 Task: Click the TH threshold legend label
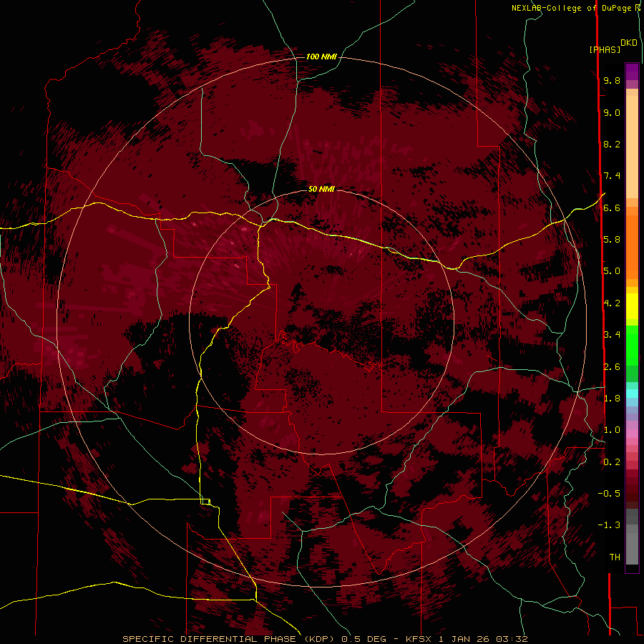coord(615,557)
